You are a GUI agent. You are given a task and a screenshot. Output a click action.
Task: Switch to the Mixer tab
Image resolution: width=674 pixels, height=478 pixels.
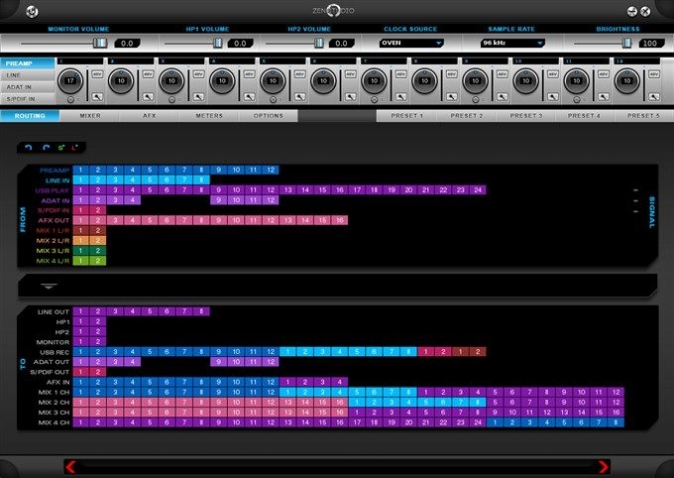[90, 116]
